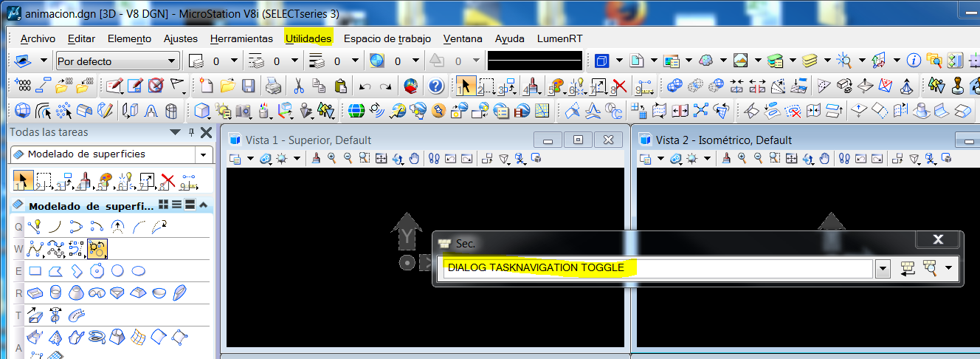Close the 'Todas las tareas' task panel
980x359 pixels.
[x=206, y=133]
